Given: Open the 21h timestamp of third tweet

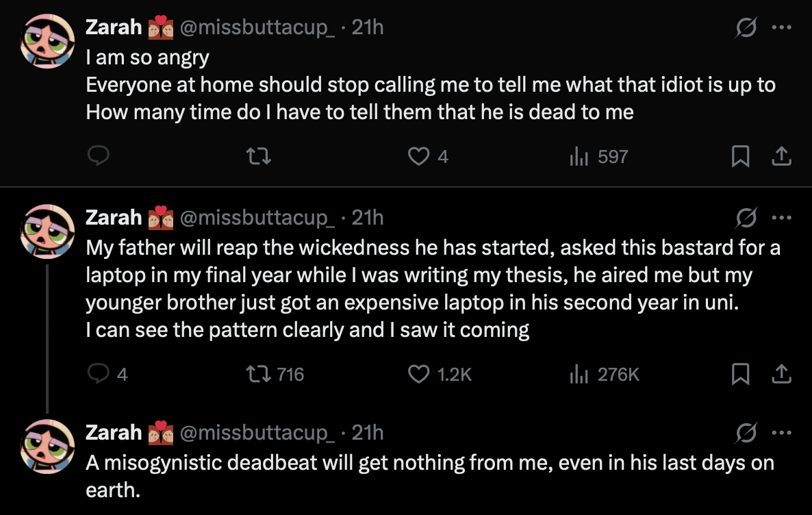Looking at the screenshot, I should click(x=368, y=433).
